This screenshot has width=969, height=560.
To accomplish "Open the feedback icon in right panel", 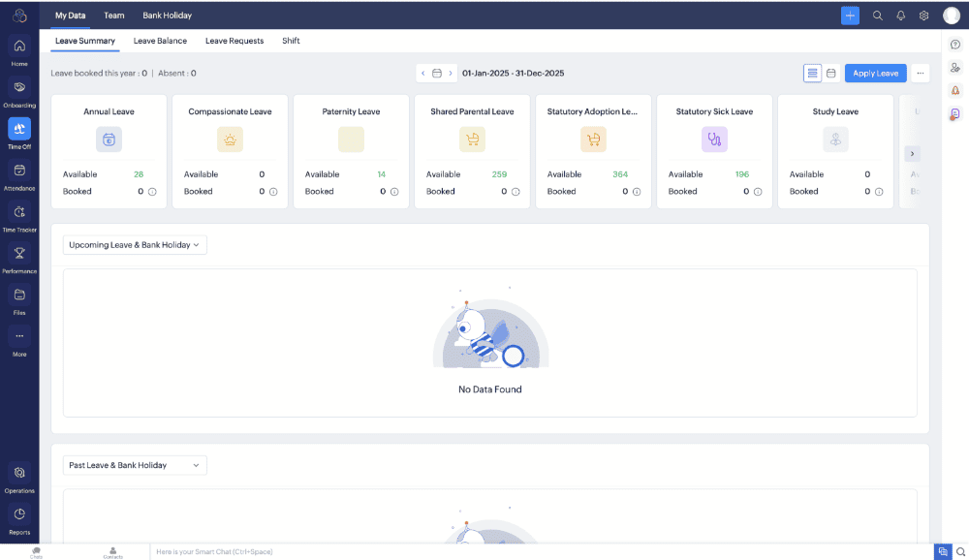I will pos(955,113).
